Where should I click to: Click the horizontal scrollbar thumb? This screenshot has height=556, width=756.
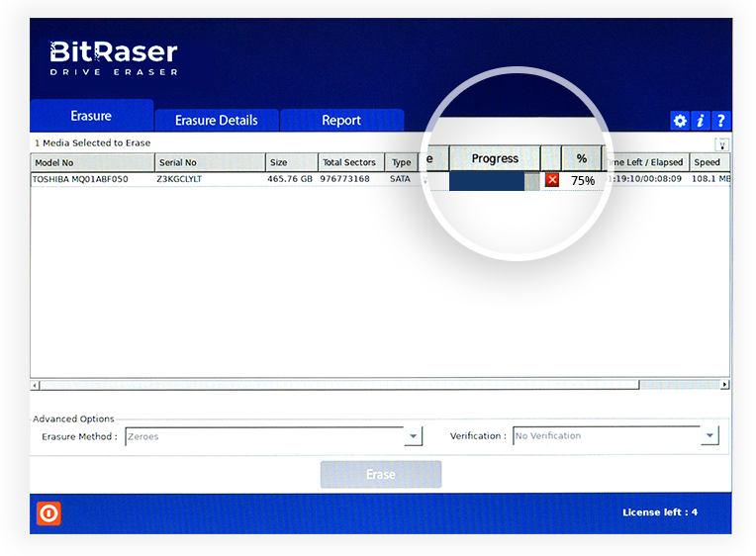click(x=339, y=385)
